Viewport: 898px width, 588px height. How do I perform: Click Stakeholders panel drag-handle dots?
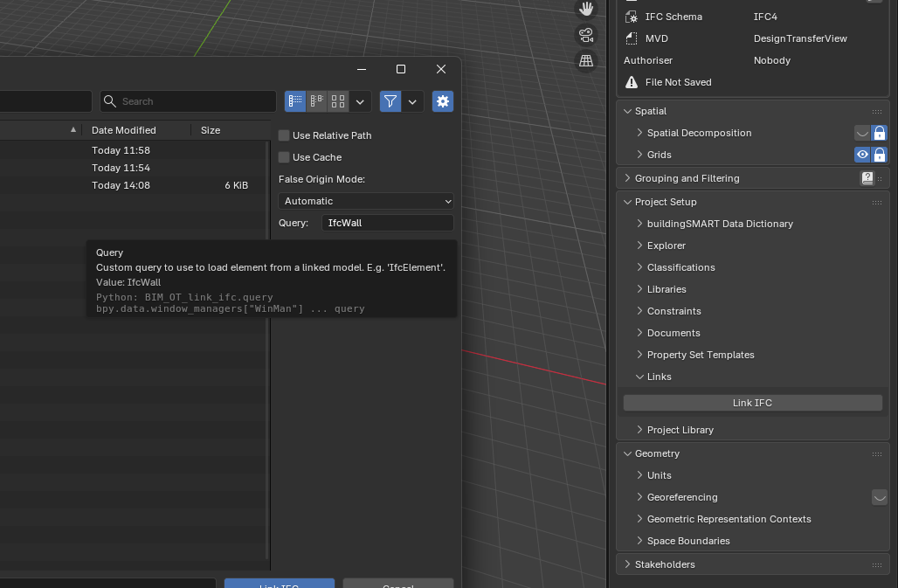[877, 564]
